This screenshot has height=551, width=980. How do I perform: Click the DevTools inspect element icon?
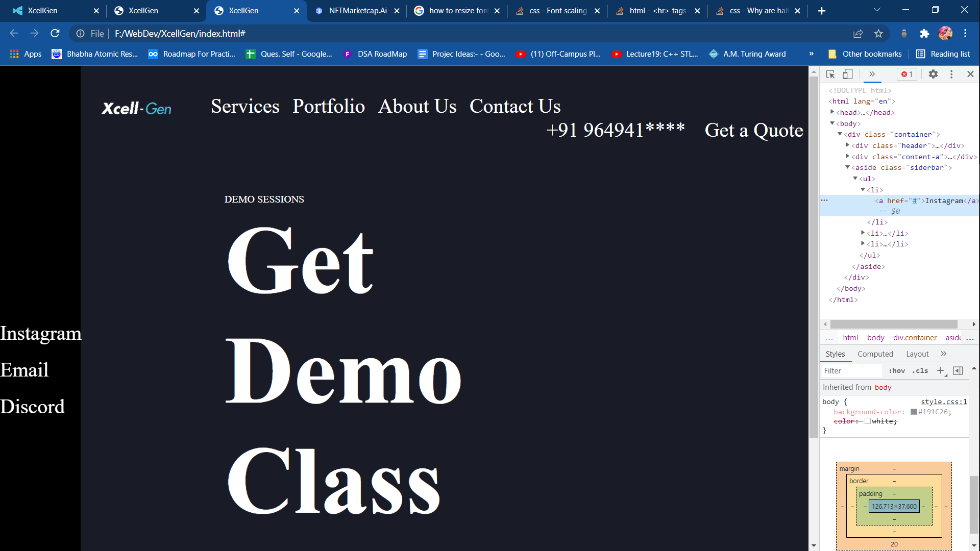click(x=830, y=74)
